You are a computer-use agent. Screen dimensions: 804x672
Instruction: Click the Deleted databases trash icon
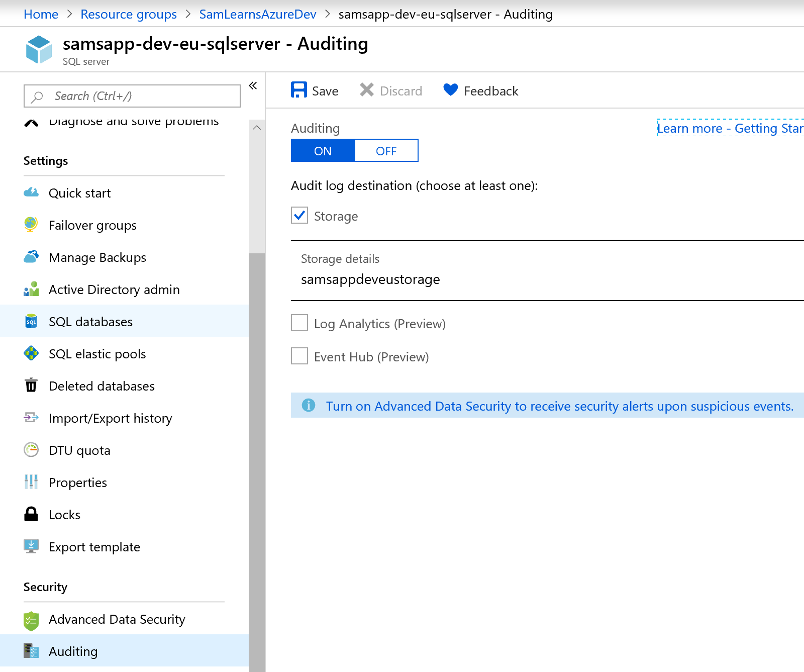point(31,386)
